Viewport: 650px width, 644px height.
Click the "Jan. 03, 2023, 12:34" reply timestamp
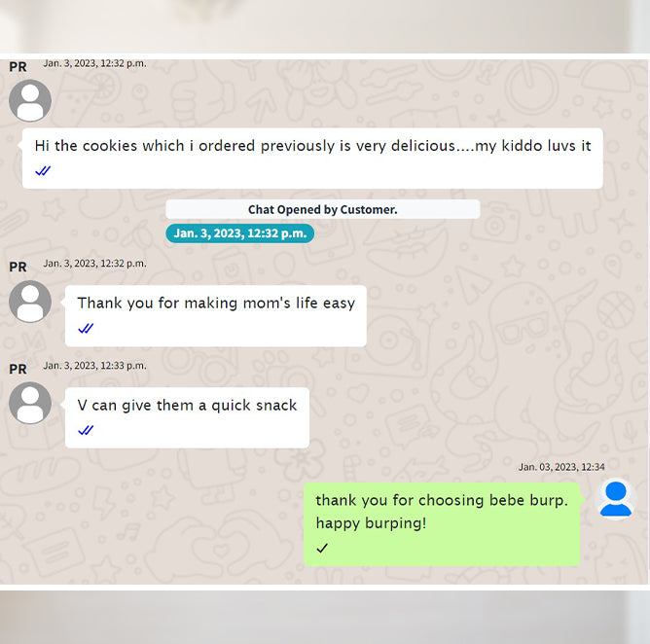(x=561, y=467)
